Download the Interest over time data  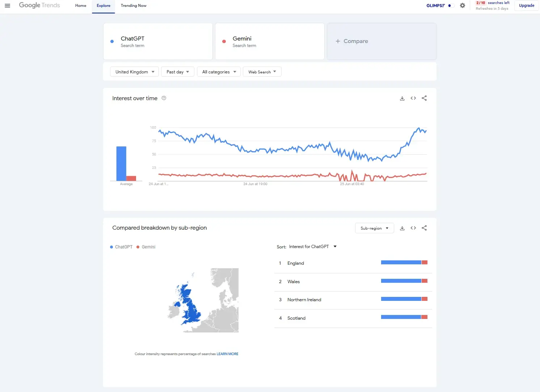pos(402,98)
